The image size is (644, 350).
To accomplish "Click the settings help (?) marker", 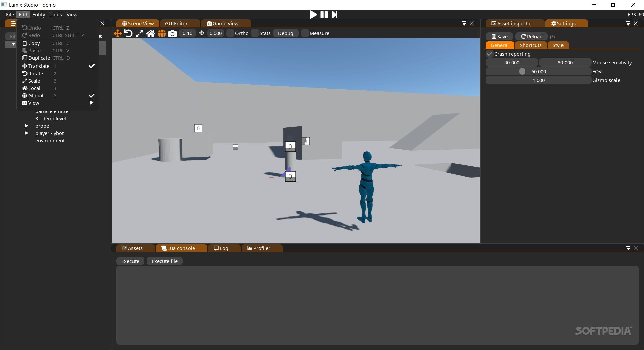I will (552, 37).
